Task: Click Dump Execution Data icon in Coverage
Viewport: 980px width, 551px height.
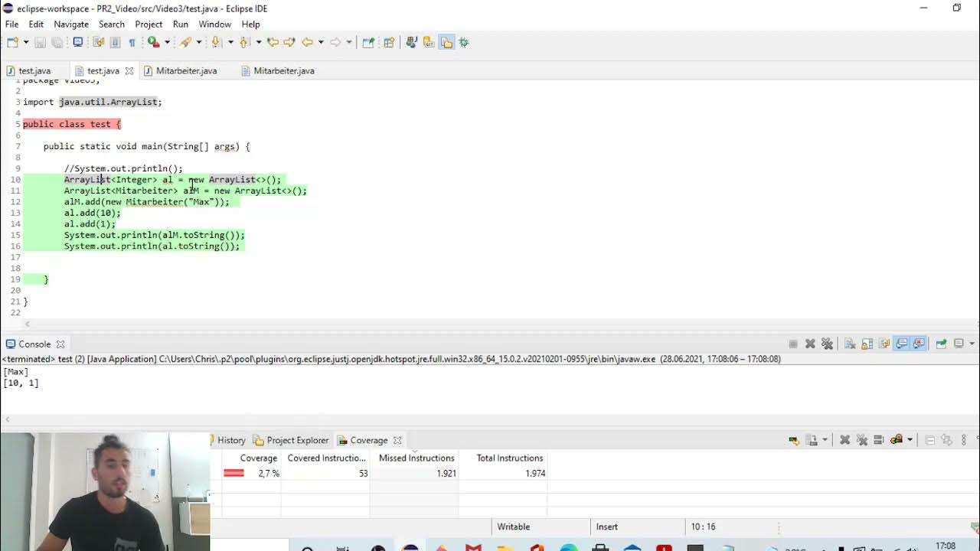Action: 812,440
